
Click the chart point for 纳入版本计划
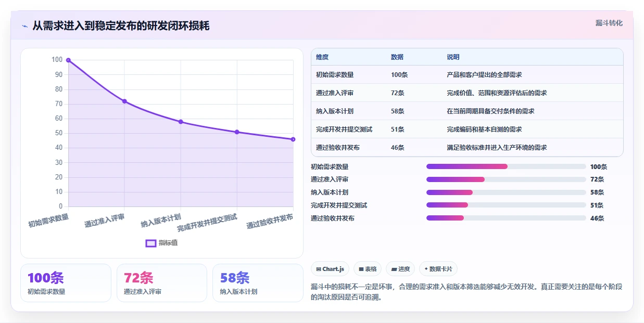181,122
